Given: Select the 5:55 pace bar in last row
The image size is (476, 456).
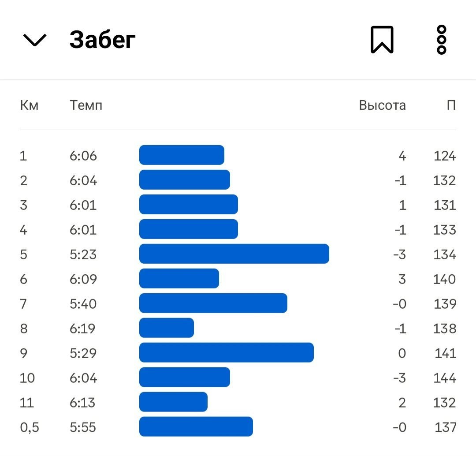Looking at the screenshot, I should pyautogui.click(x=196, y=426).
